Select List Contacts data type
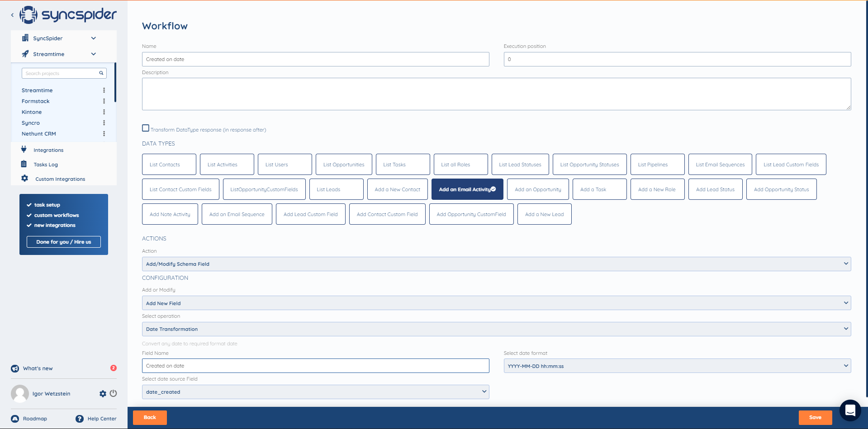This screenshot has width=868, height=429. click(x=169, y=165)
